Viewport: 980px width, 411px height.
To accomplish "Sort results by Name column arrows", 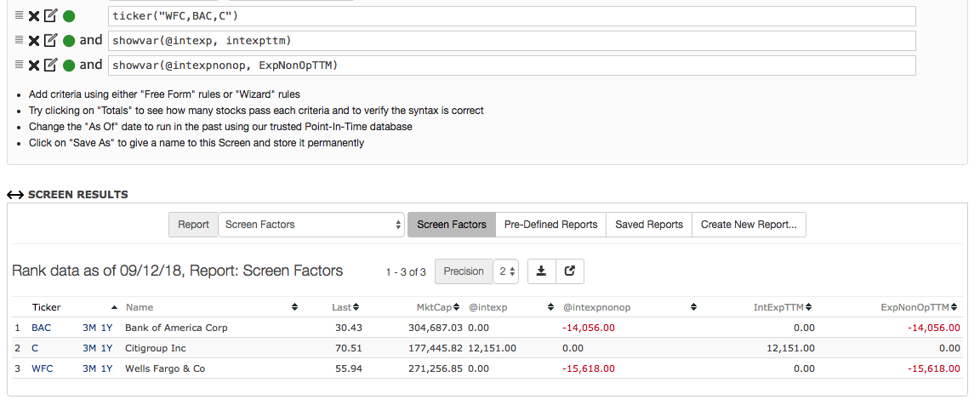I will (294, 307).
